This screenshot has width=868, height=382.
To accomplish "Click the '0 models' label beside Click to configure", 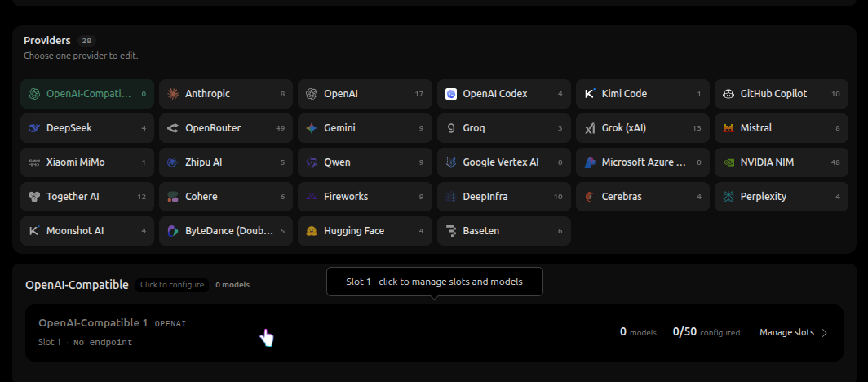I will click(232, 285).
